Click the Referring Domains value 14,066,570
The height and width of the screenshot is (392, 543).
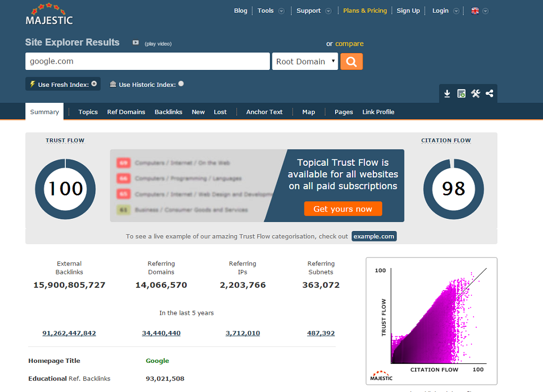(161, 285)
